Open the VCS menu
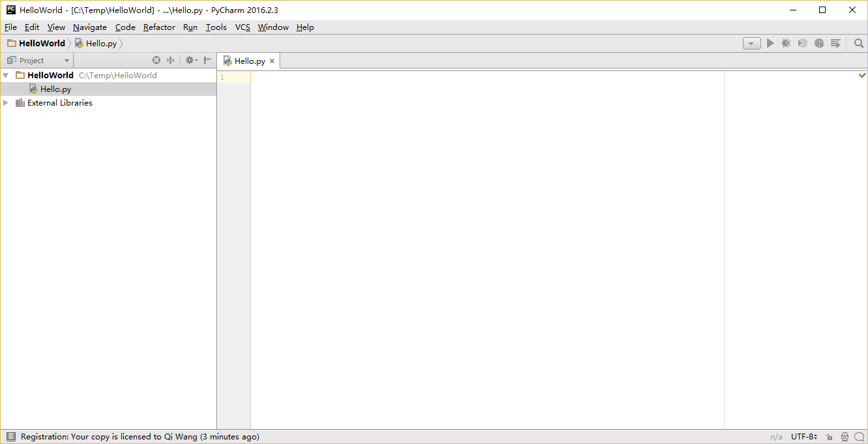Image resolution: width=868 pixels, height=444 pixels. [x=242, y=27]
